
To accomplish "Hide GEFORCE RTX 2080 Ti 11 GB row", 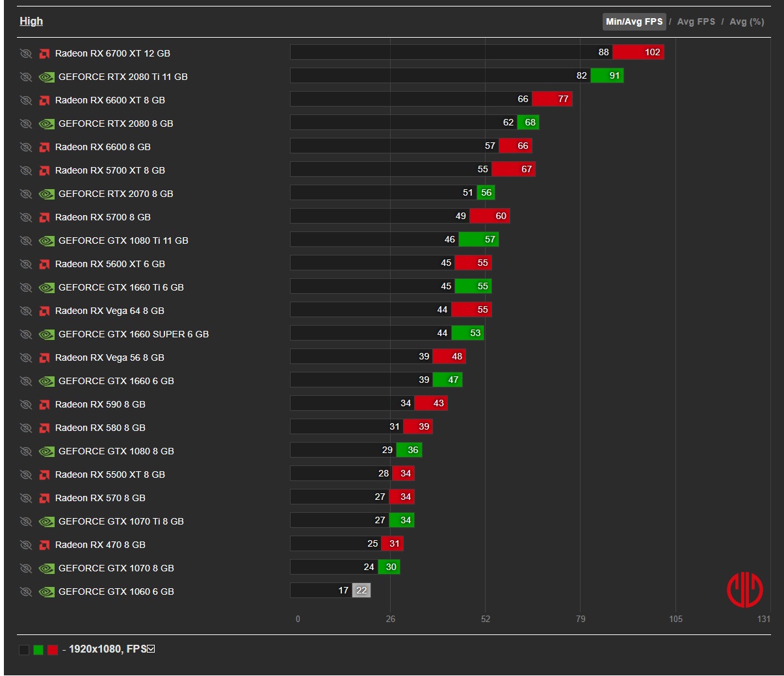I will [x=26, y=77].
